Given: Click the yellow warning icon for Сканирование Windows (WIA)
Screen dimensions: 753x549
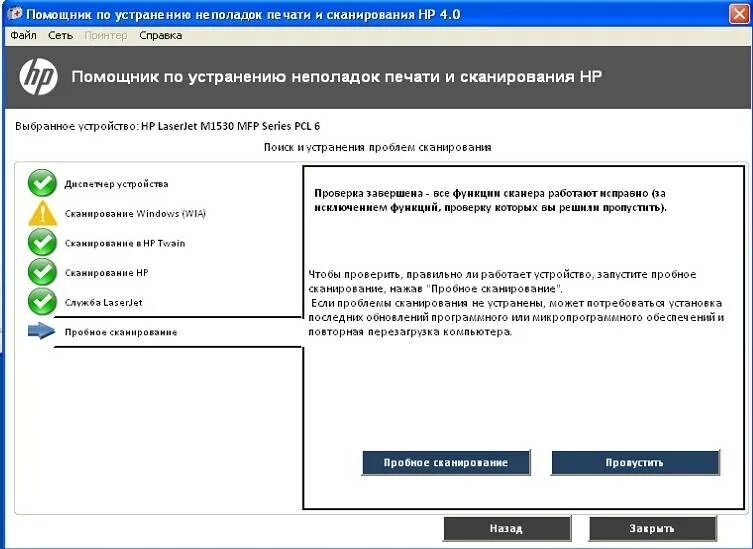Looking at the screenshot, I should [43, 213].
